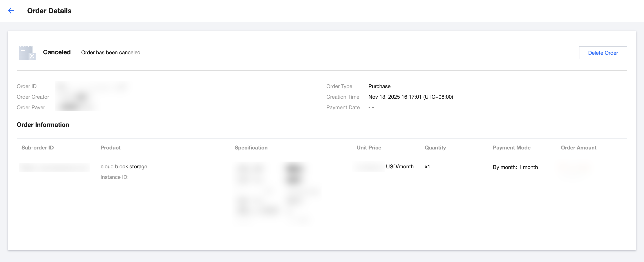The width and height of the screenshot is (644, 262).
Task: Click the back arrow icon
Action: click(x=11, y=11)
